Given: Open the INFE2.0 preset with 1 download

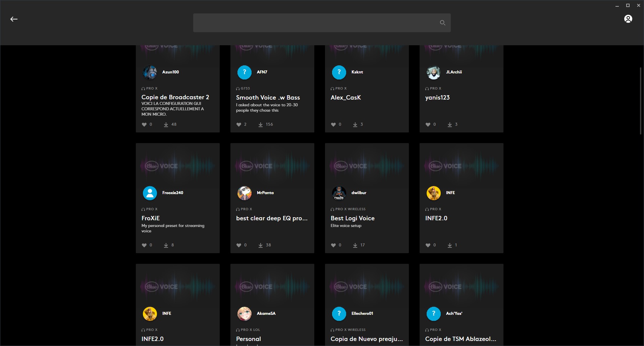Looking at the screenshot, I should (436, 218).
